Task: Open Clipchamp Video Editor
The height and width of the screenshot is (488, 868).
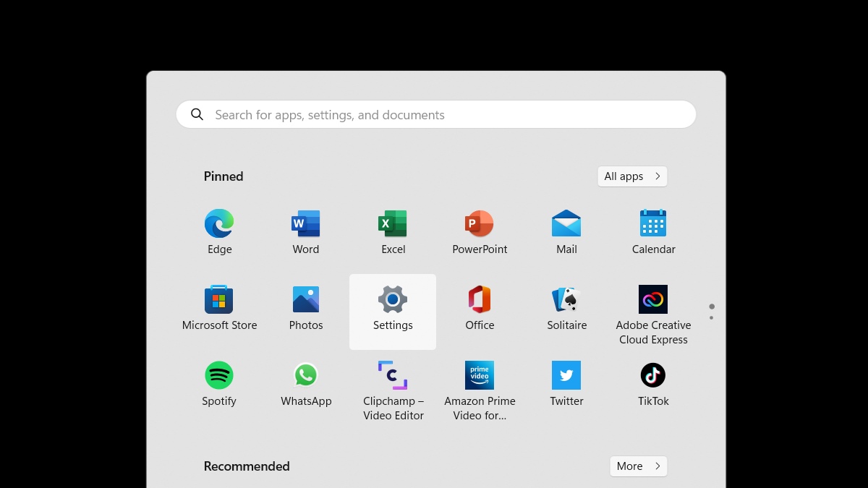Action: click(x=393, y=390)
